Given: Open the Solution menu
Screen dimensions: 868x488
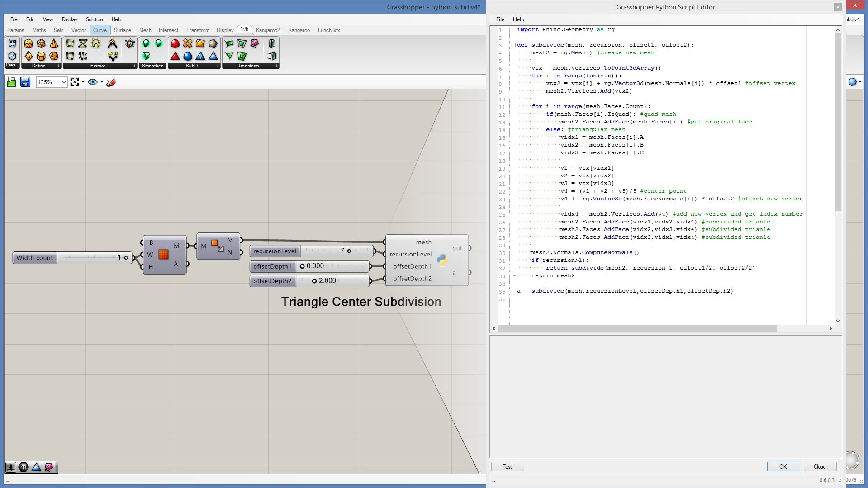Looking at the screenshot, I should [94, 19].
